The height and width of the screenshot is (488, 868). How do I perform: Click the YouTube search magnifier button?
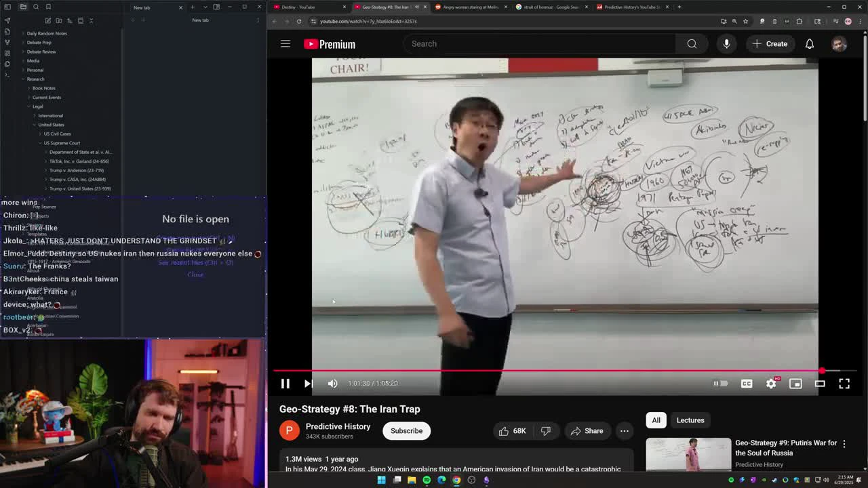692,44
